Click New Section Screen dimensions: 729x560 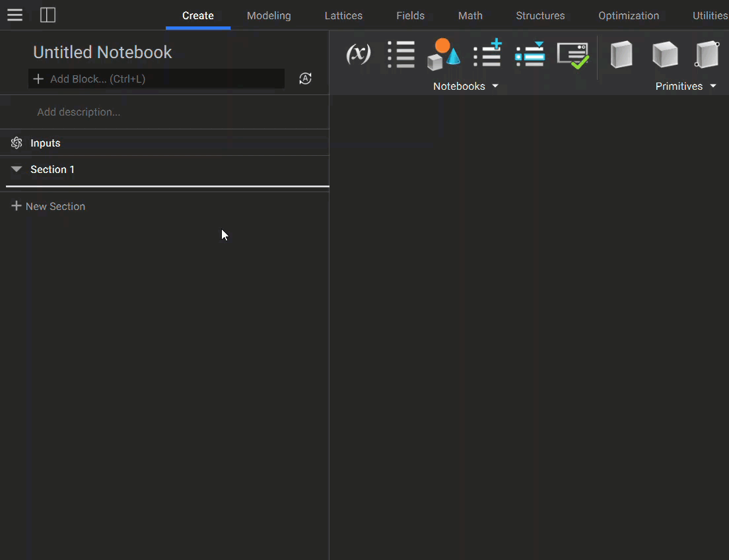[x=48, y=206]
